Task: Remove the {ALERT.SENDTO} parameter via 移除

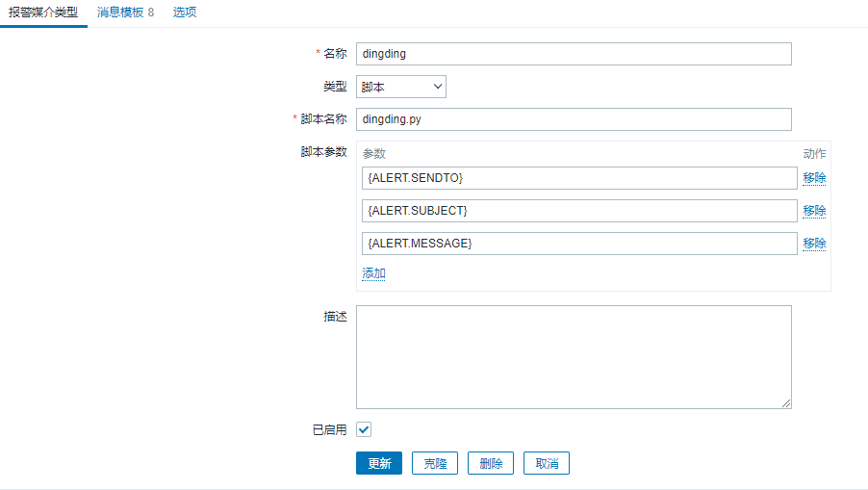Action: click(814, 178)
